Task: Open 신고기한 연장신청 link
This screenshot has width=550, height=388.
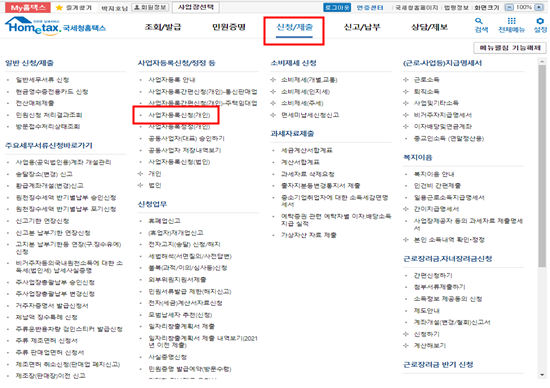Action: point(42,221)
